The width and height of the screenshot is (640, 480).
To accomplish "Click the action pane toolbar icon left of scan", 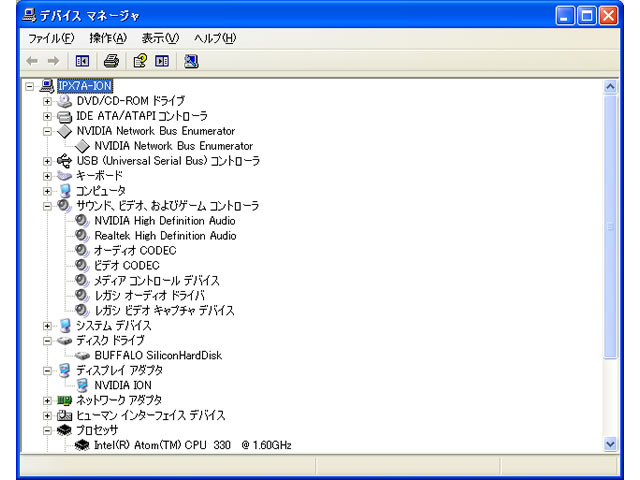I will [162, 61].
